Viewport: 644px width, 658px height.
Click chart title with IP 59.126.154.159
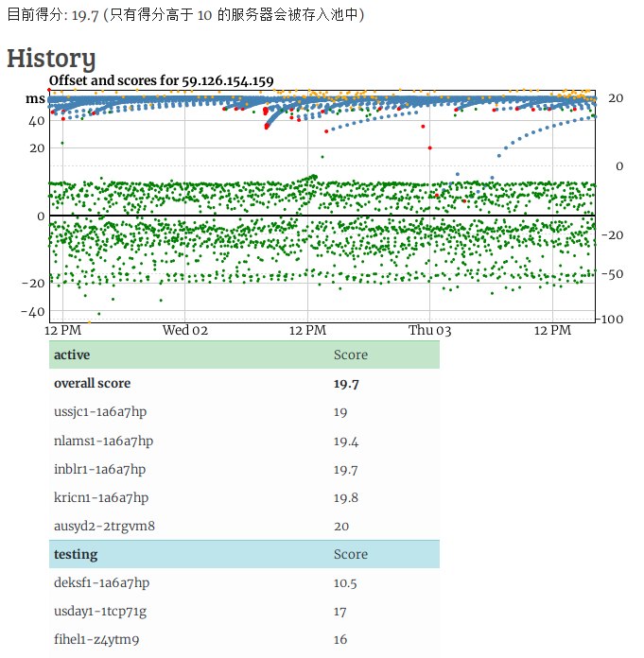[161, 81]
